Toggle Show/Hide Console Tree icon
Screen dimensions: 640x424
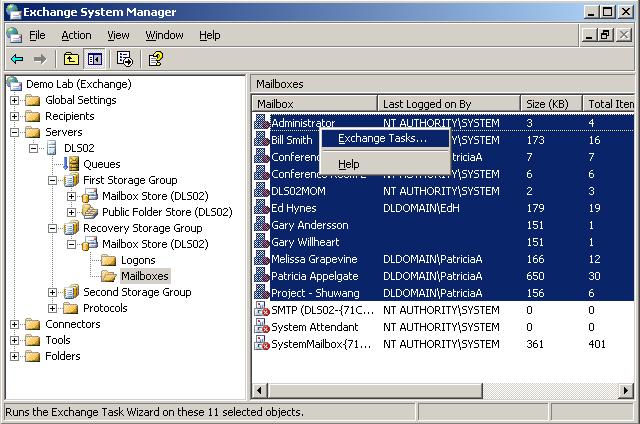(x=95, y=59)
